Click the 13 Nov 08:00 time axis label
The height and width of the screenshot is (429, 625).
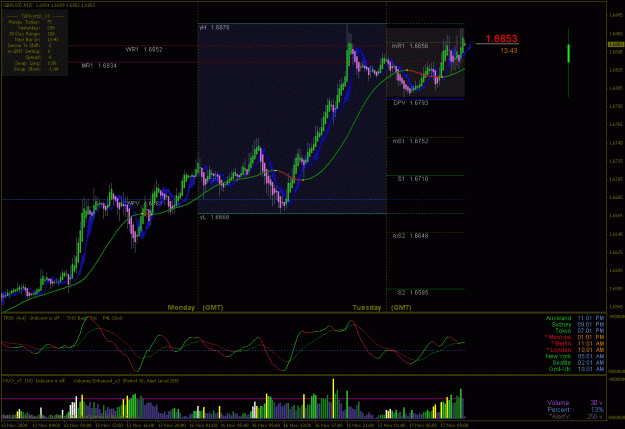pos(77,425)
